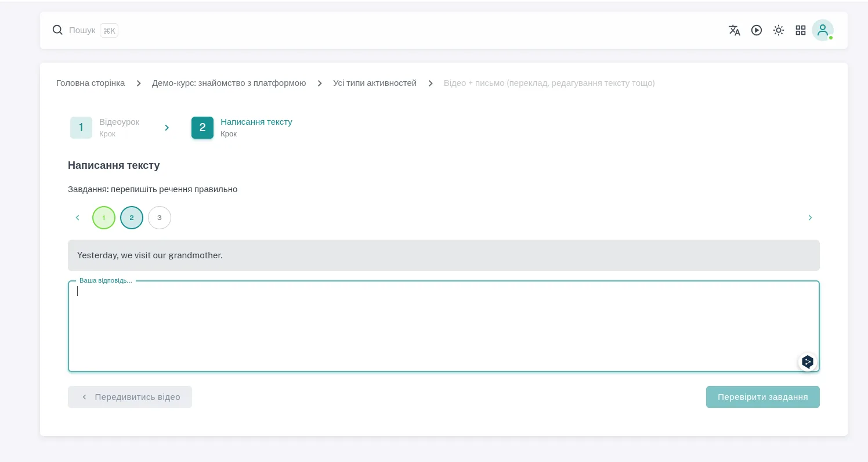Click Перевірити завдання button
Viewport: 868px width, 462px height.
click(x=763, y=397)
